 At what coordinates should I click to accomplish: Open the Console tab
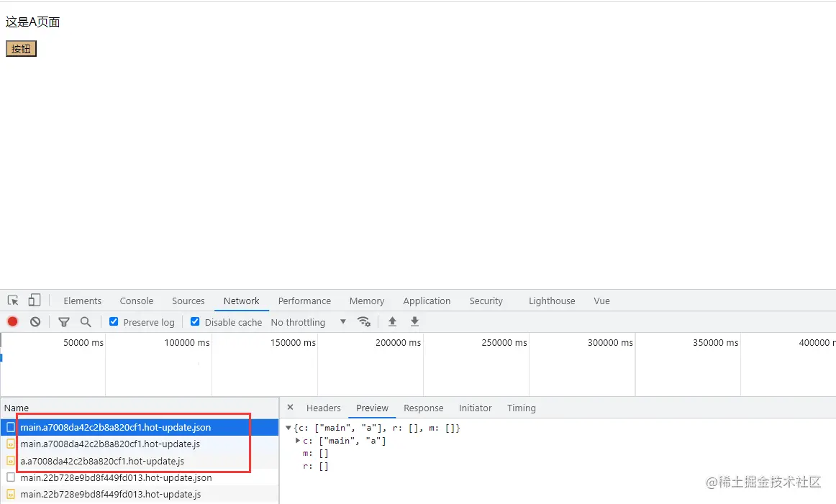(x=137, y=301)
